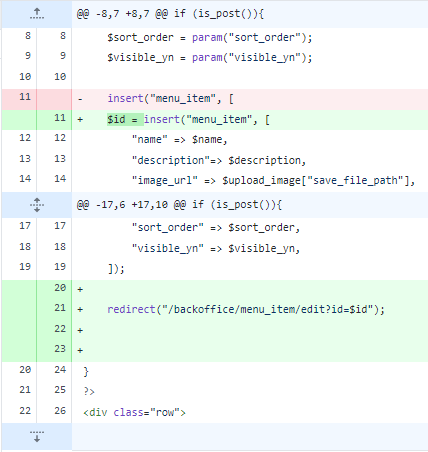
Task: Click the div class="row" code line
Action: tap(250, 413)
